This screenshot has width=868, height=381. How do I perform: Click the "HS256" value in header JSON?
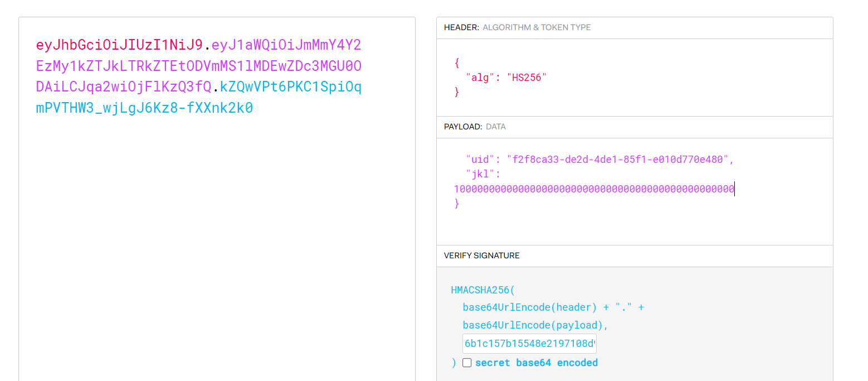click(x=526, y=78)
